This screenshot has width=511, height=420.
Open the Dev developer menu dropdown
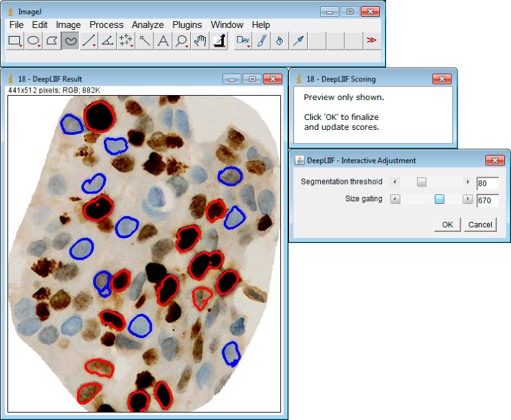click(243, 41)
